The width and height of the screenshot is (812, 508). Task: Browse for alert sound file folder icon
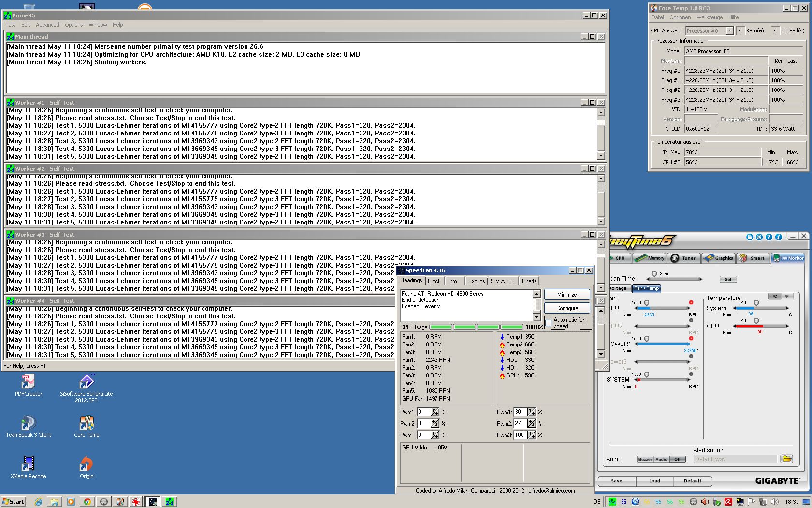pyautogui.click(x=786, y=459)
